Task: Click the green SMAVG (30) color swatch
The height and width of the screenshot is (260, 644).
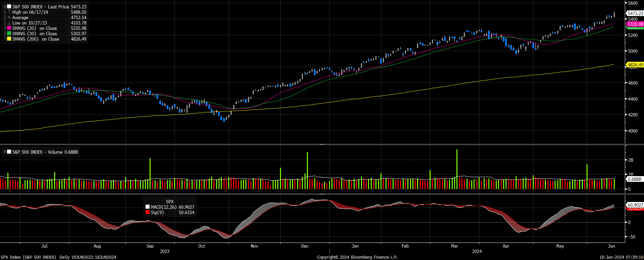Action: coord(9,34)
